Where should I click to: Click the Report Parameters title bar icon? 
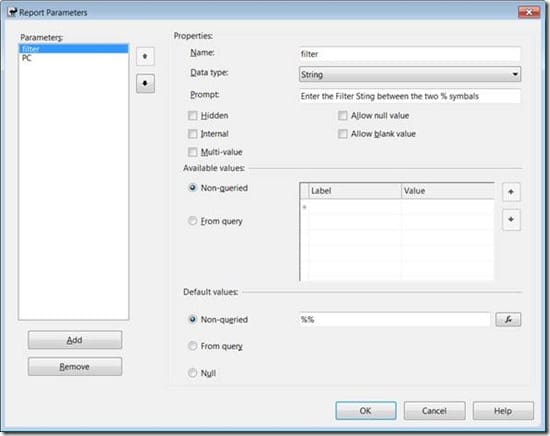12,12
